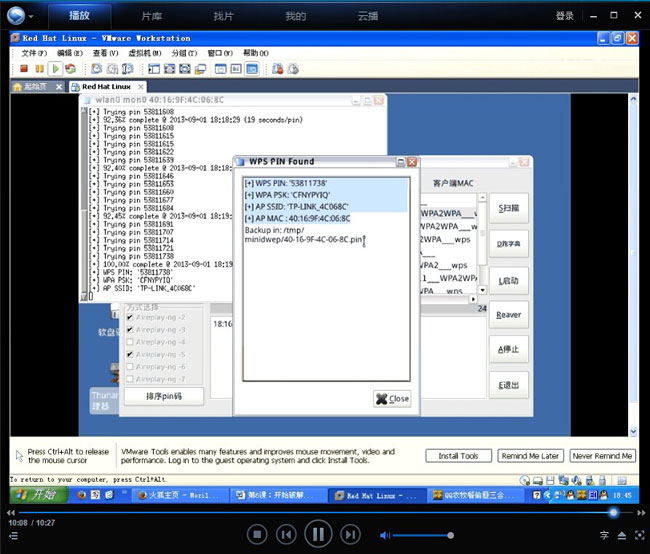Switch to the 找片 tab
This screenshot has width=650, height=554.
tap(224, 16)
